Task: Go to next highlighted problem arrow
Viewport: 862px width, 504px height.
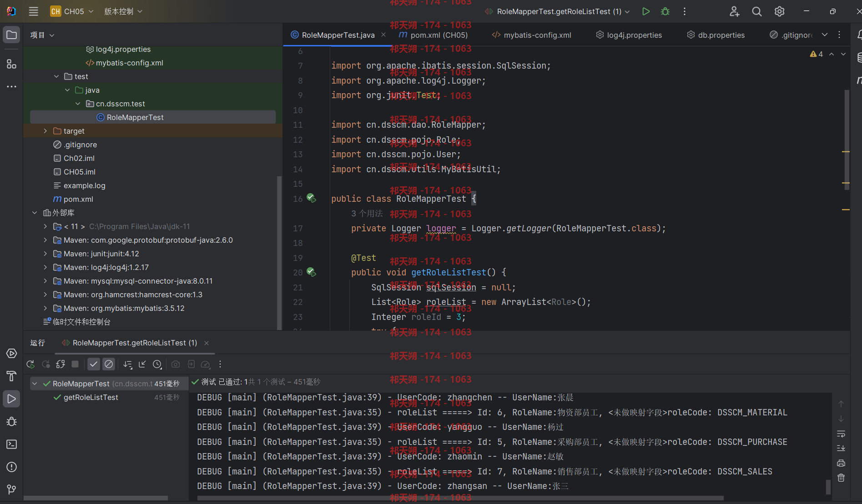Action: [x=843, y=54]
